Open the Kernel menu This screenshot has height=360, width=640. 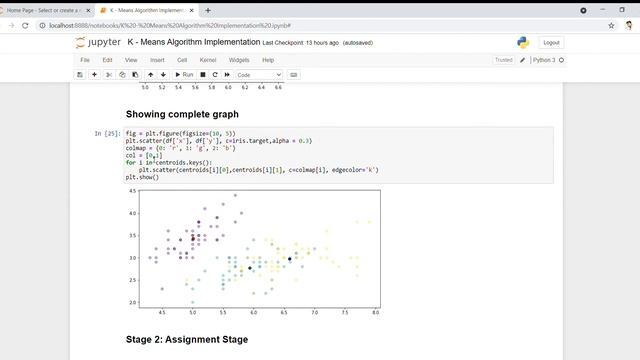[x=208, y=60]
